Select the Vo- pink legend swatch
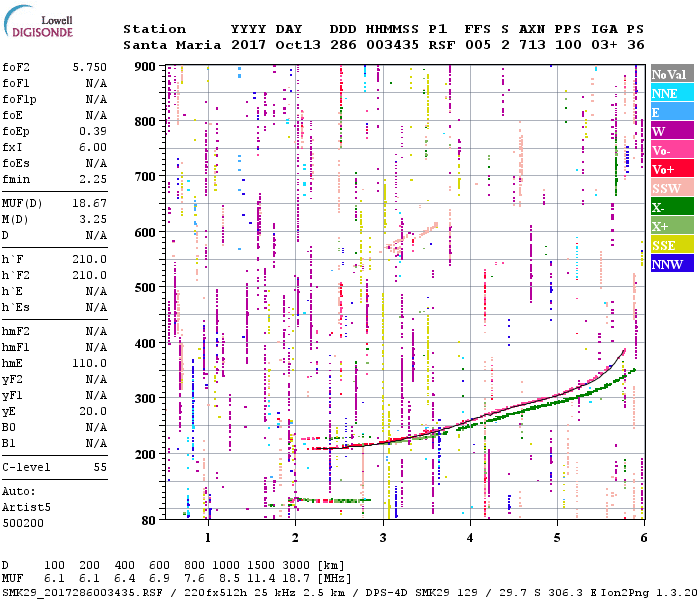This screenshot has width=700, height=600. [672, 150]
